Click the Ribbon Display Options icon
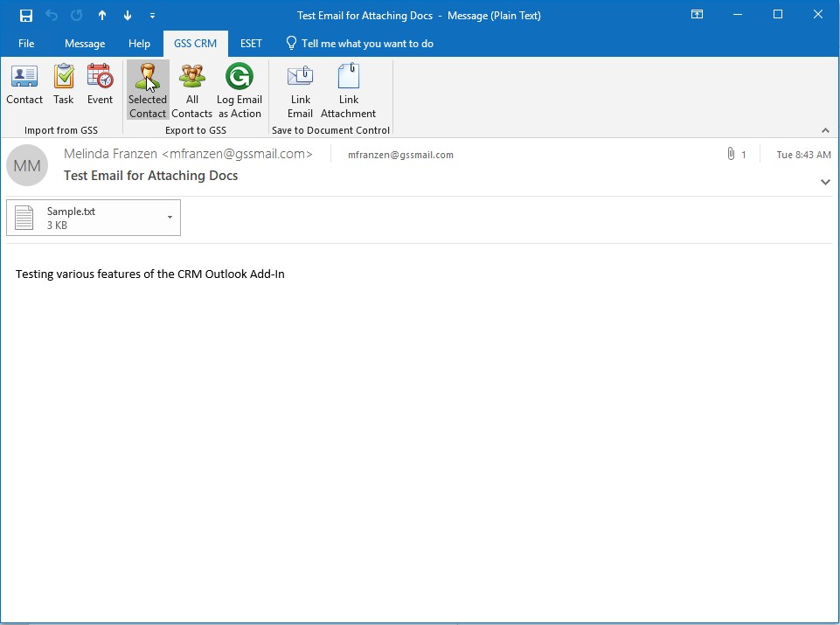Viewport: 840px width, 625px height. [697, 15]
